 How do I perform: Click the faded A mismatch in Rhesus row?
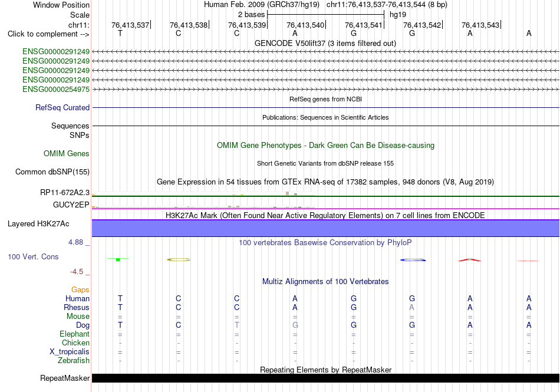tap(412, 307)
